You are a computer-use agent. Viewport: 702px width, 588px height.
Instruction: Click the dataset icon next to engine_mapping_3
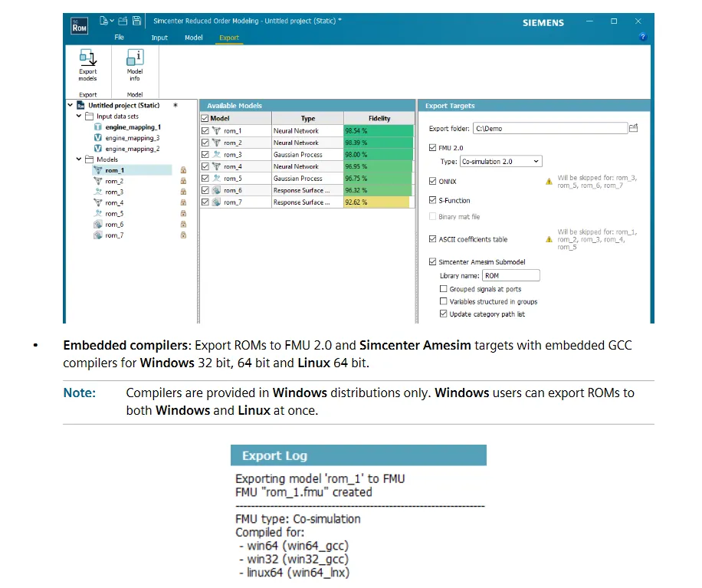(97, 138)
